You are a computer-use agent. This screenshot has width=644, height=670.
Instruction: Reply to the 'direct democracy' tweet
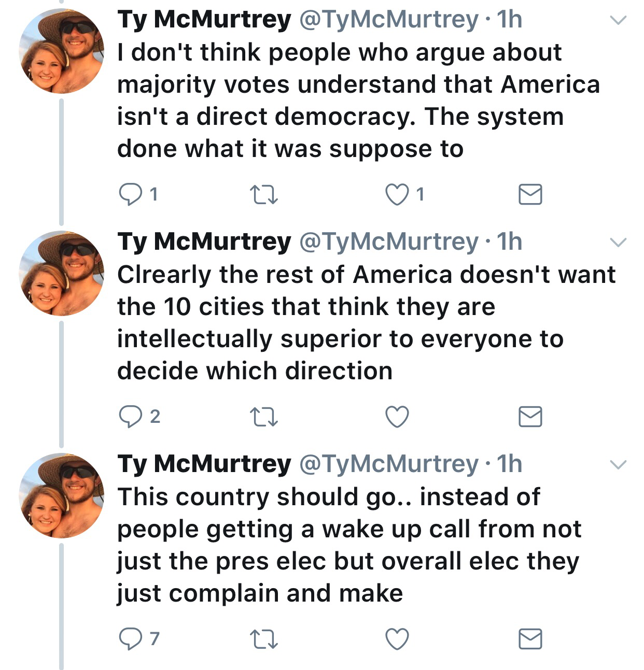(128, 194)
